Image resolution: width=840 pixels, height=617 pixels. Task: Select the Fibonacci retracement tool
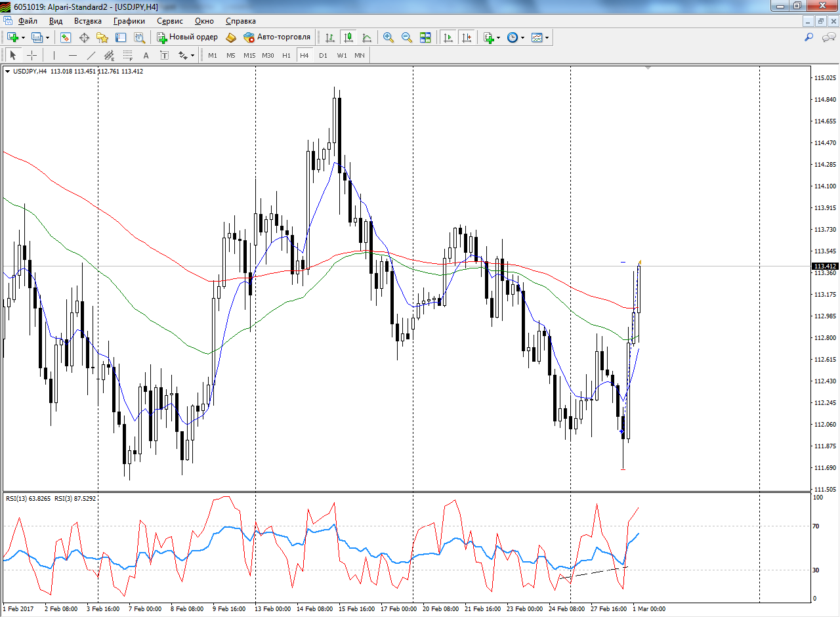point(128,55)
